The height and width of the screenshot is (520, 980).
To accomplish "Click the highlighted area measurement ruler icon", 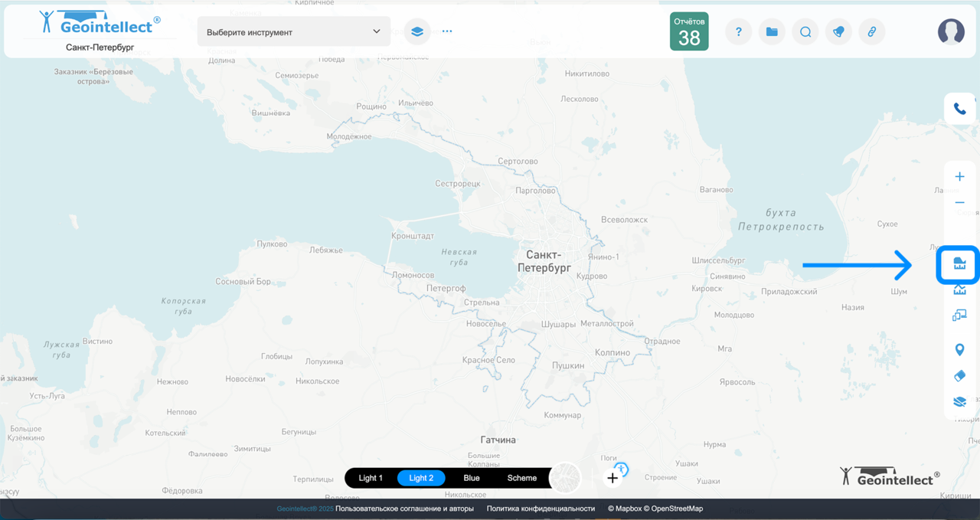I will [x=959, y=265].
